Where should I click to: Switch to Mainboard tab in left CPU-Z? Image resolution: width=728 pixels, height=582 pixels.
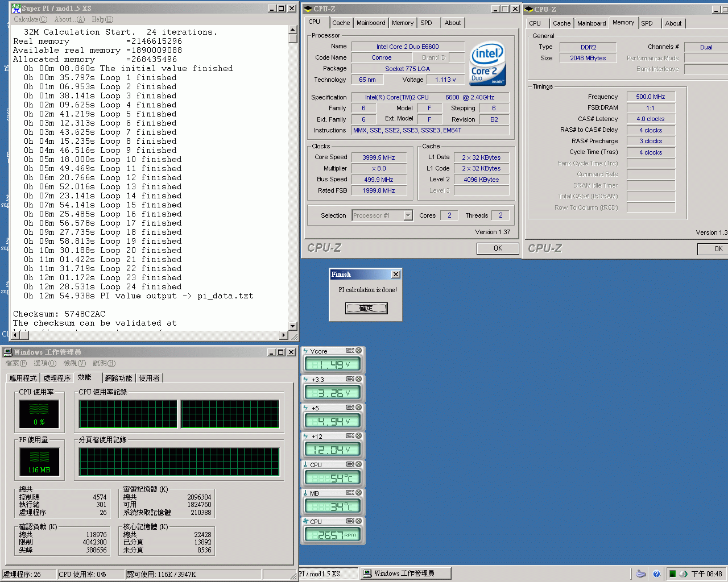point(371,23)
